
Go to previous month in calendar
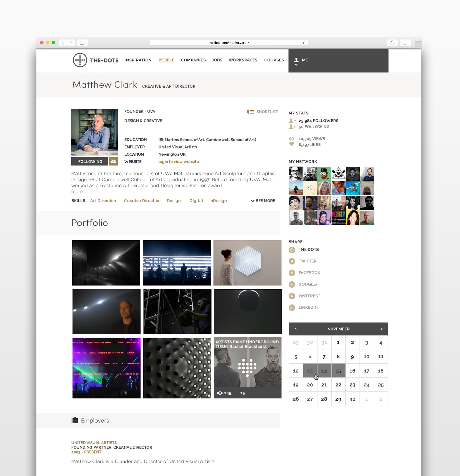click(296, 329)
